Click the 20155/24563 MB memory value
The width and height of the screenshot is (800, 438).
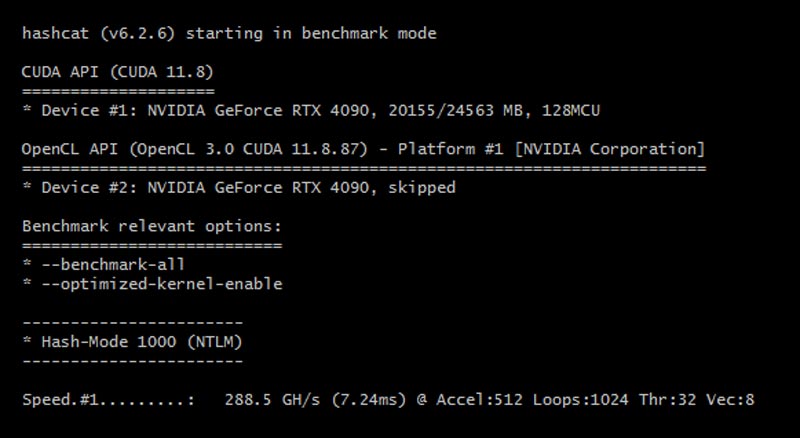click(x=456, y=110)
